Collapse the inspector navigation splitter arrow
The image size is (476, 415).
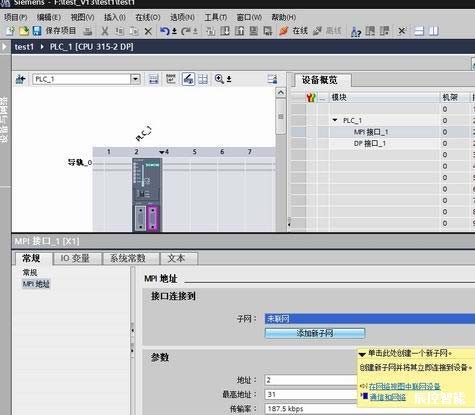[x=133, y=331]
